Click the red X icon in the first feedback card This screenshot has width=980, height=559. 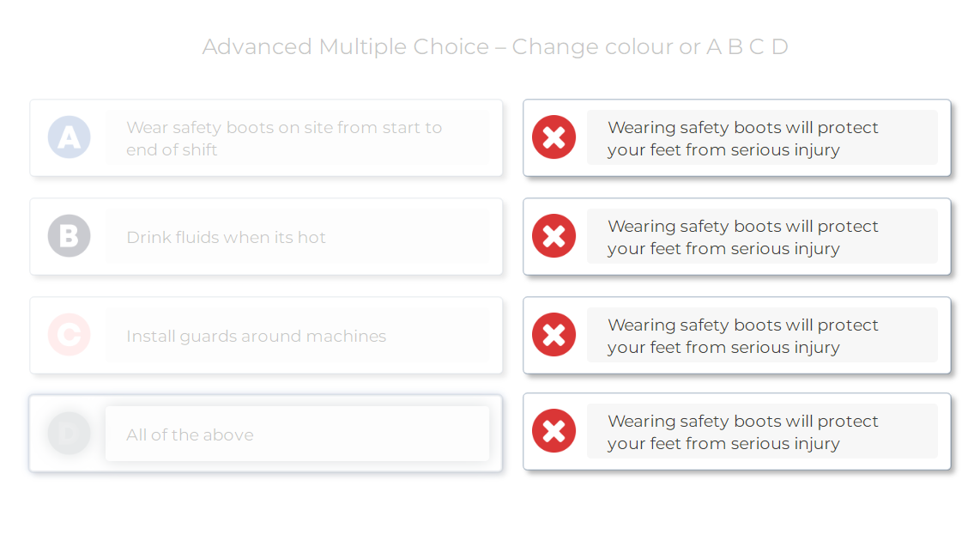click(x=554, y=137)
